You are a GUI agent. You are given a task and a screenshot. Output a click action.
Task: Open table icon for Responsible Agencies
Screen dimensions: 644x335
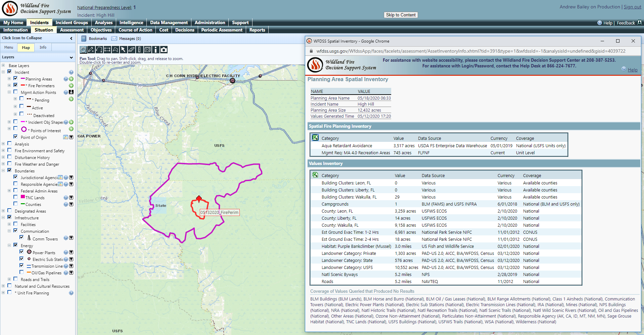pos(60,184)
